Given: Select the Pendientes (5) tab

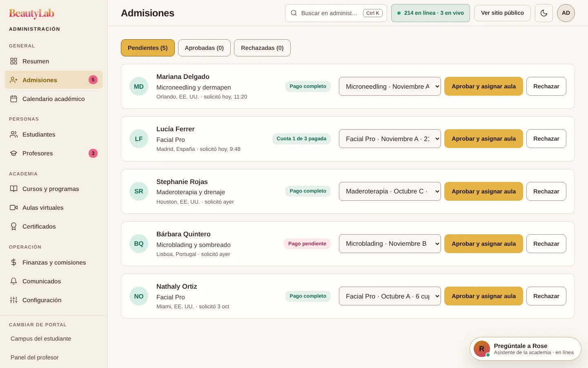Looking at the screenshot, I should (x=148, y=48).
